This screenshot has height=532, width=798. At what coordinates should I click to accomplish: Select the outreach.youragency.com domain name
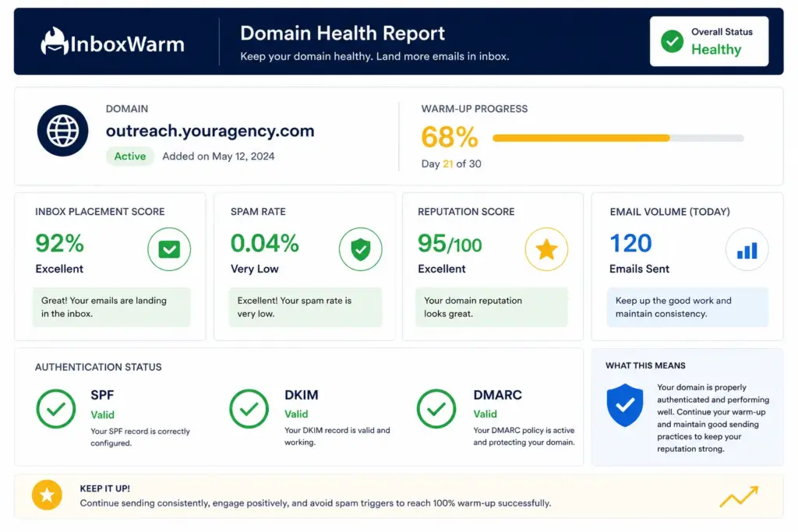click(x=210, y=131)
